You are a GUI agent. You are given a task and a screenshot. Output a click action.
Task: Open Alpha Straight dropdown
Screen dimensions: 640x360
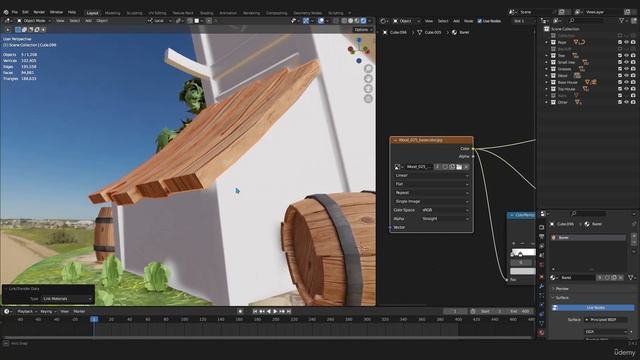click(x=445, y=219)
